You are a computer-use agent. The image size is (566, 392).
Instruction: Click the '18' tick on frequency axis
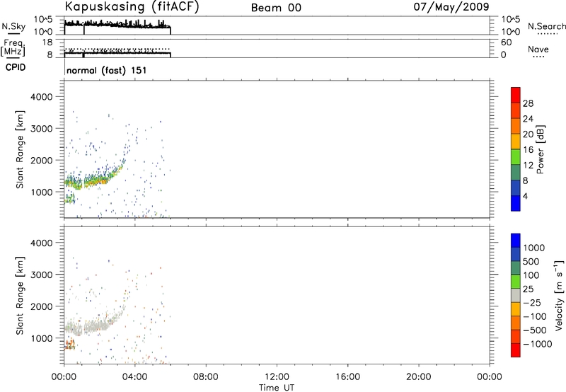click(x=47, y=42)
